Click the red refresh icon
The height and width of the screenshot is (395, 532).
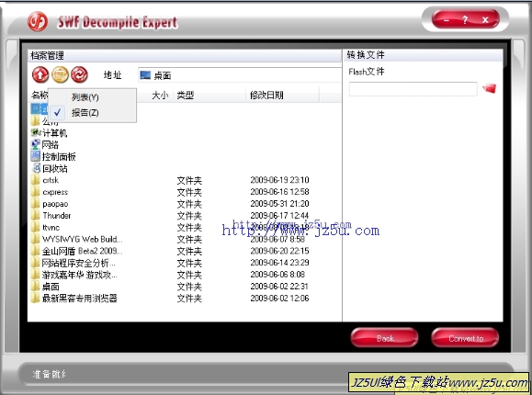tap(79, 74)
